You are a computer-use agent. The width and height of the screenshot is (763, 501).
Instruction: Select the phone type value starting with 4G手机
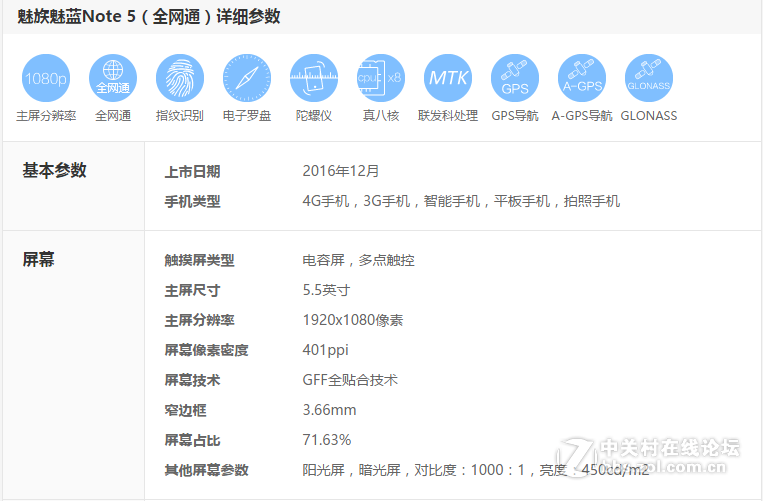461,201
